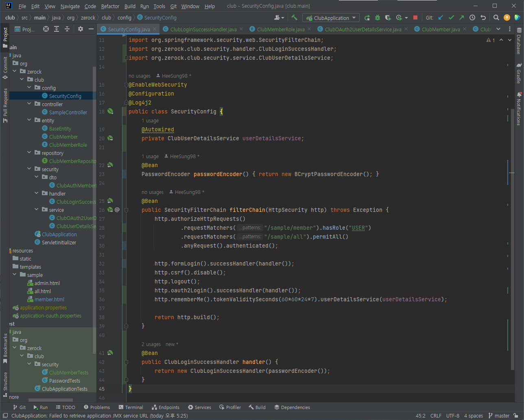The image size is (524, 420).
Task: Collapse the handler folder
Action: (x=37, y=193)
